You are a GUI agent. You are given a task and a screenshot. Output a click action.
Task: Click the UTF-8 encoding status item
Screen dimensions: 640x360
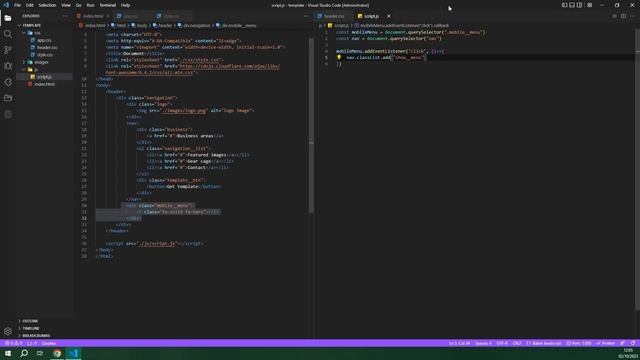pos(502,343)
